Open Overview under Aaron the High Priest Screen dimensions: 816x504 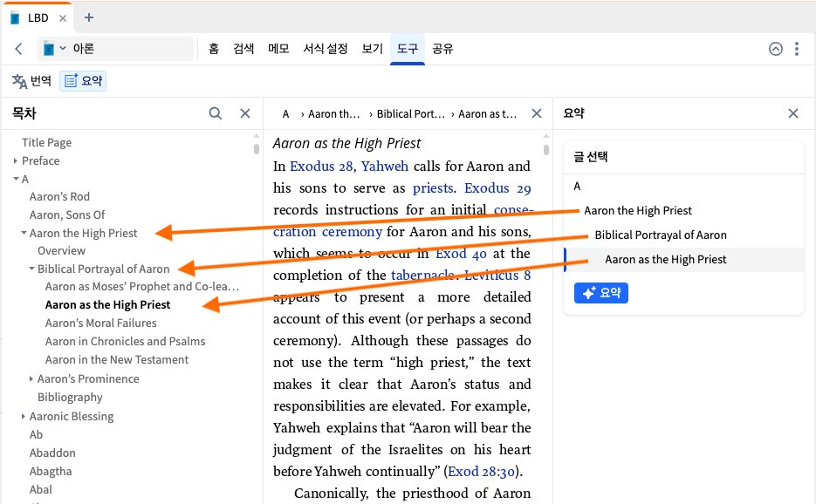(61, 251)
